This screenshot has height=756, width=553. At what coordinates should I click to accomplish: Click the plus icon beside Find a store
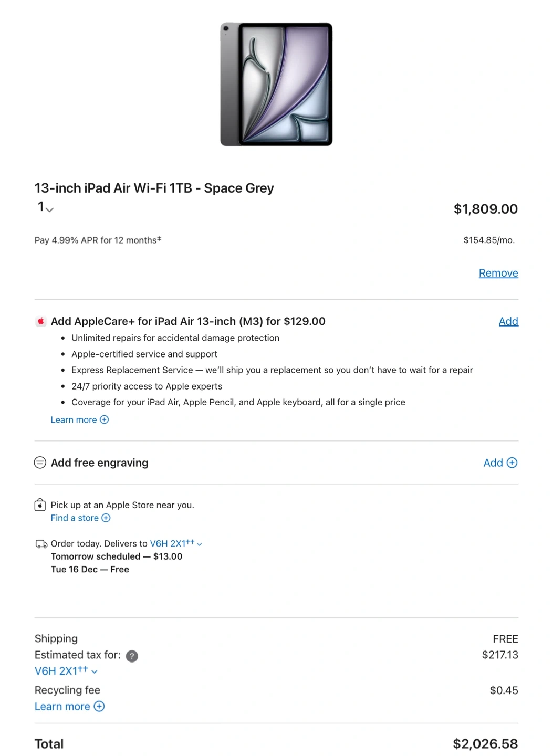(106, 518)
